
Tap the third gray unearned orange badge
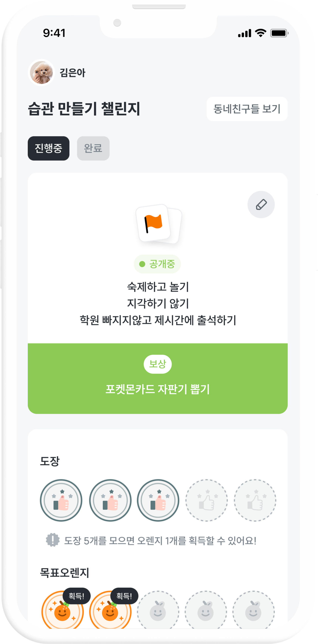(158, 610)
